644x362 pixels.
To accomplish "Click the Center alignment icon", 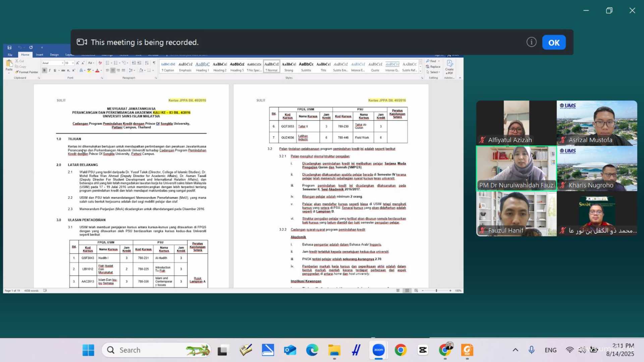I will [x=113, y=70].
